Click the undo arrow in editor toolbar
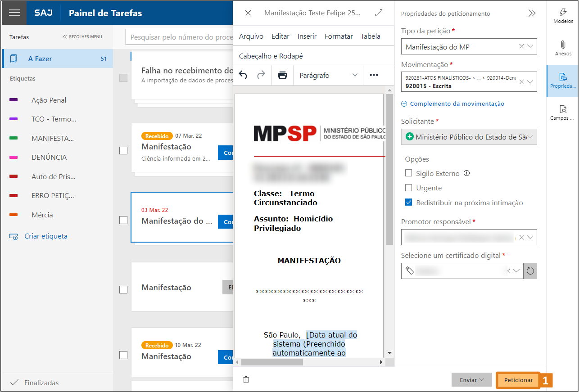The height and width of the screenshot is (392, 579). click(243, 75)
